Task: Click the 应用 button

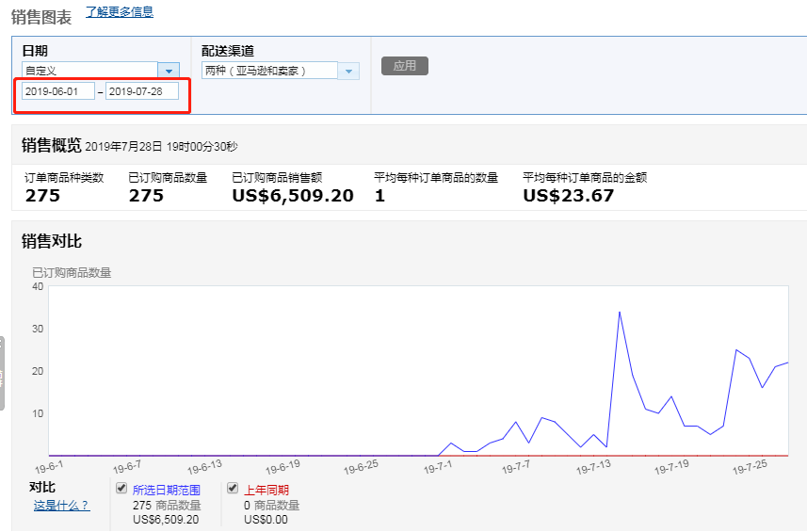Action: tap(405, 66)
